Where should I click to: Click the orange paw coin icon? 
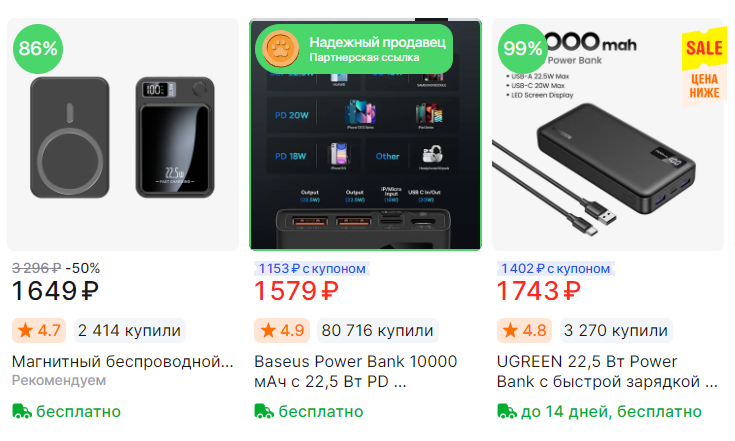(x=280, y=49)
